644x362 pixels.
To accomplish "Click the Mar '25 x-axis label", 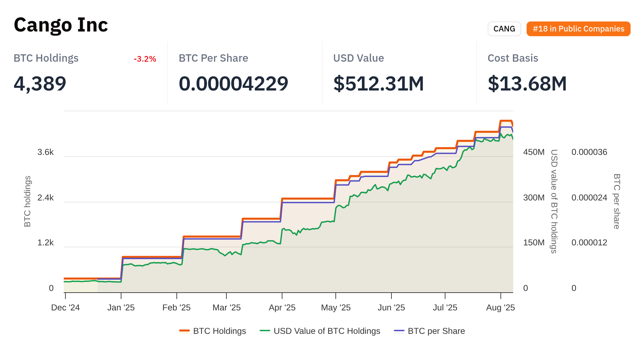I will 227,308.
